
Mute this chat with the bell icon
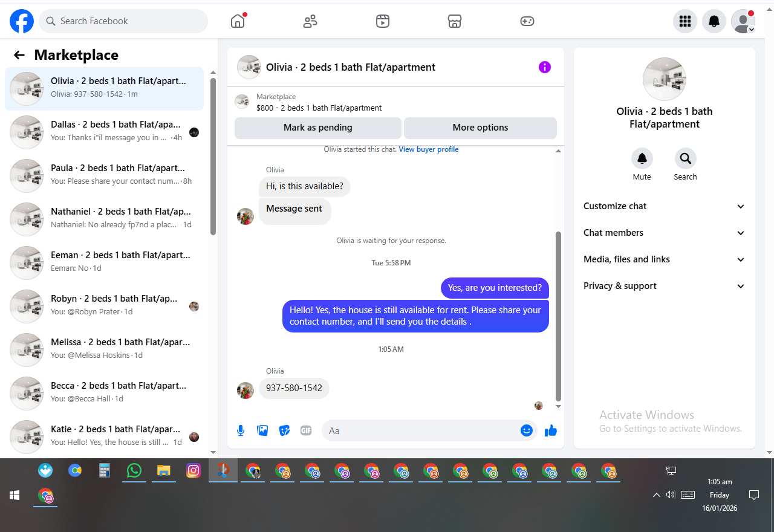(642, 158)
